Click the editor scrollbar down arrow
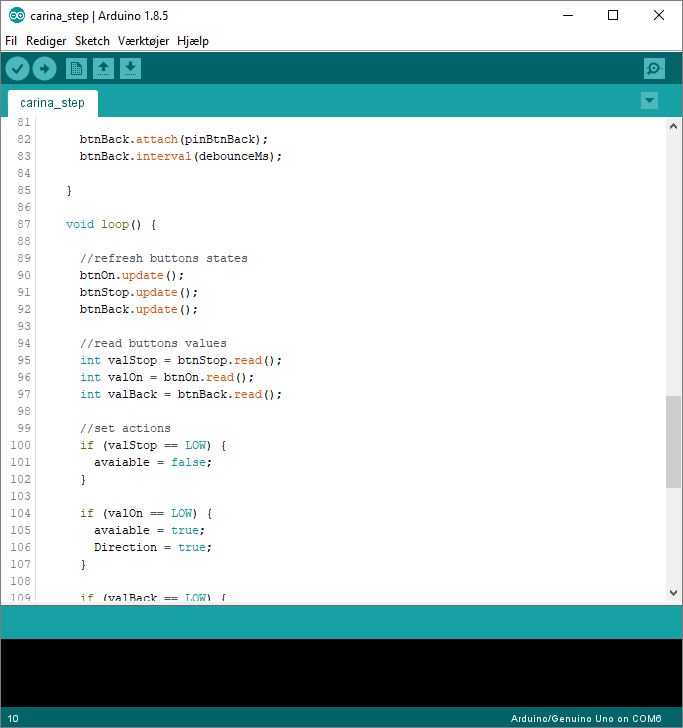683x728 pixels. 673,592
